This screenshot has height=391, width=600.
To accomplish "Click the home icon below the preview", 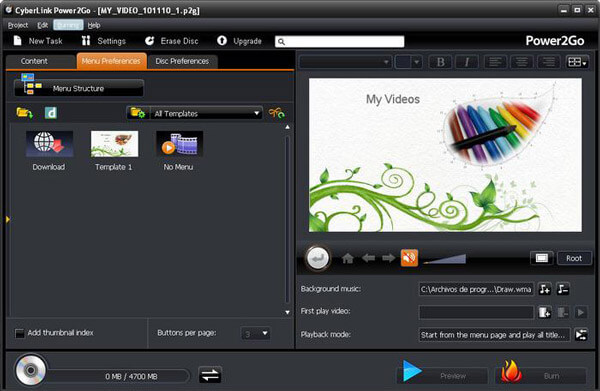I will tap(347, 258).
